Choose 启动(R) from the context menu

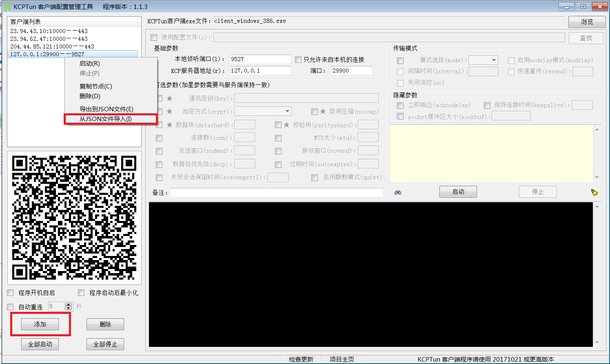pos(90,64)
